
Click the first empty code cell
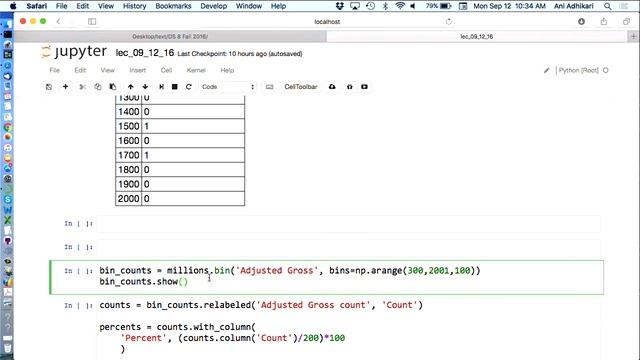pyautogui.click(x=349, y=224)
